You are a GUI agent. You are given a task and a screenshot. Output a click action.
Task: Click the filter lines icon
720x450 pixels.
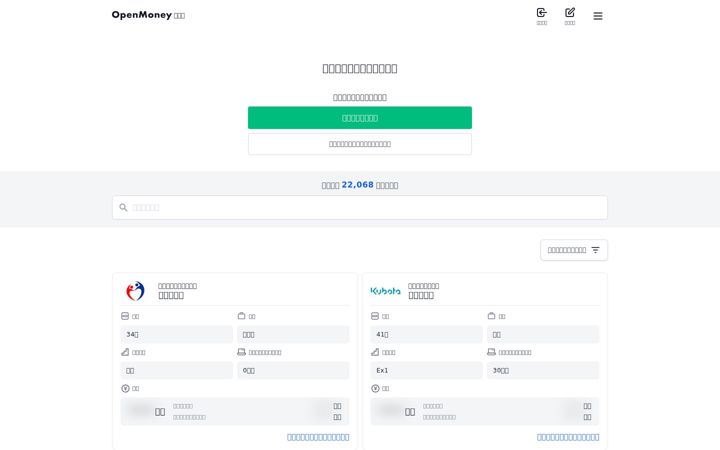pos(596,250)
